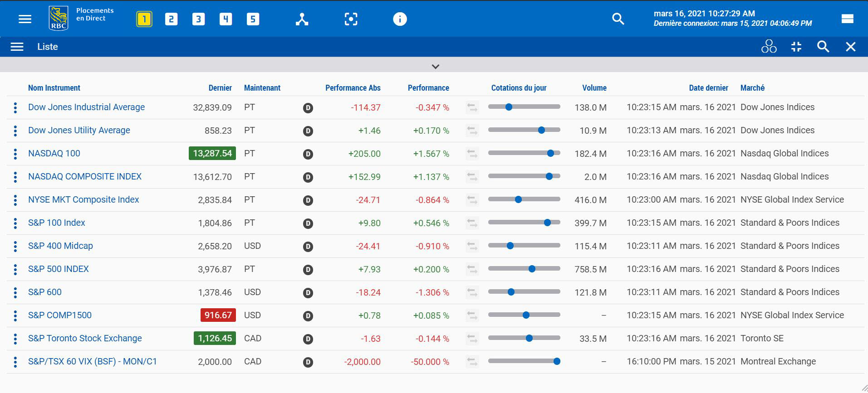868x393 pixels.
Task: Click the RBC Placements en Direct logo
Action: point(81,18)
